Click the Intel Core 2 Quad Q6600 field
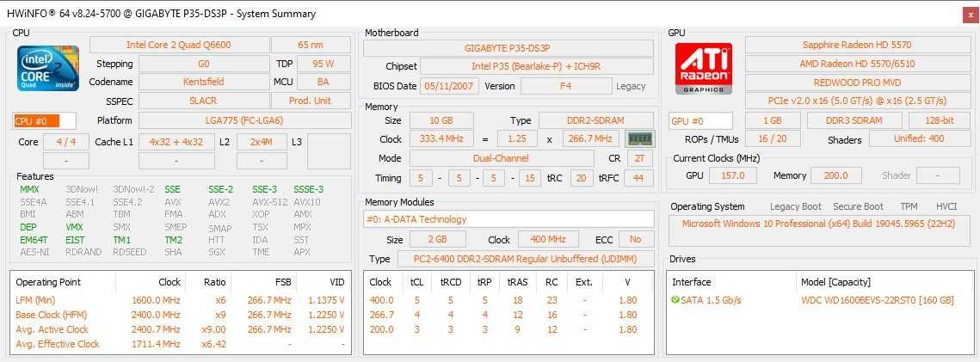The width and height of the screenshot is (980, 362). (179, 45)
